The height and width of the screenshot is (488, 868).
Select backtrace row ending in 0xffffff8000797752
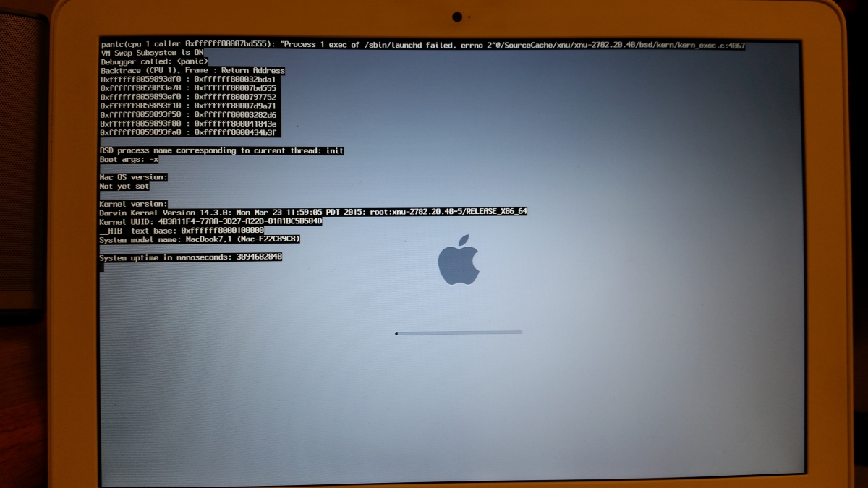pos(188,97)
